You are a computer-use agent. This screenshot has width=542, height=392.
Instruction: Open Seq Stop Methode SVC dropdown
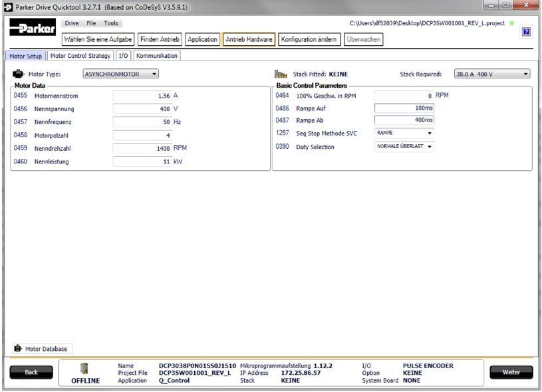click(x=404, y=133)
